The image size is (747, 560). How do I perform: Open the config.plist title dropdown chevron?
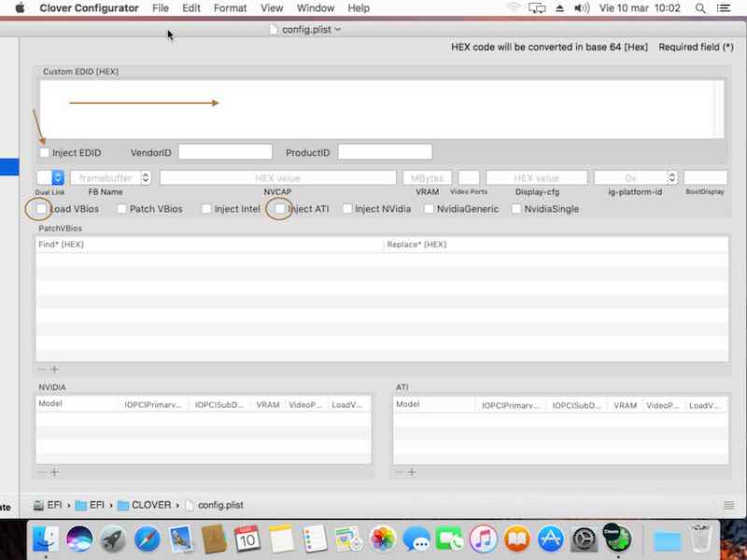point(338,29)
